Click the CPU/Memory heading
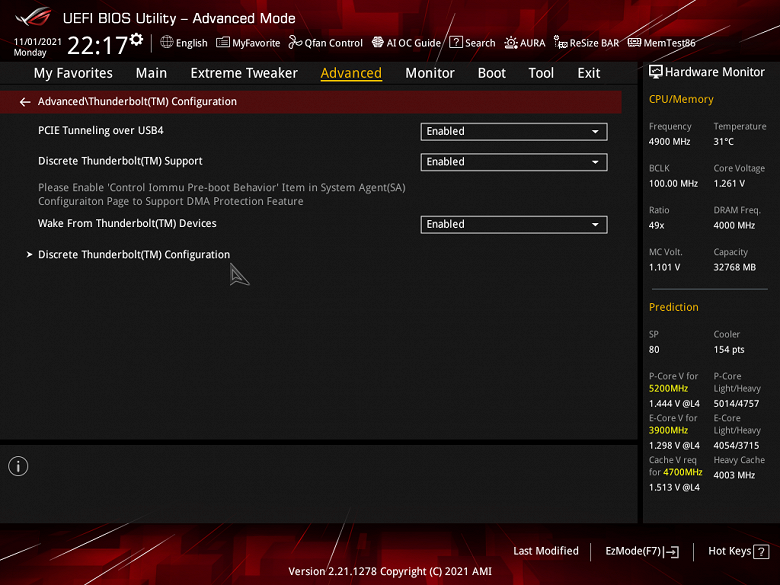 click(681, 99)
